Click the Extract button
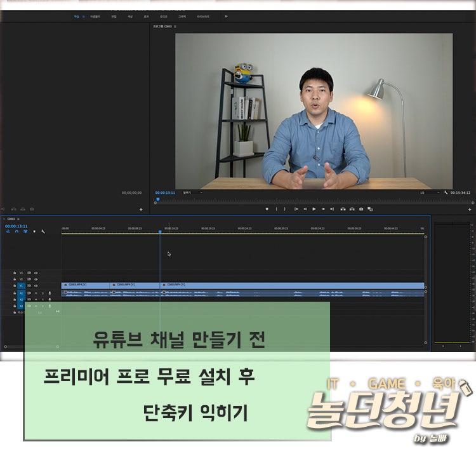This screenshot has width=476, height=470. [352, 209]
